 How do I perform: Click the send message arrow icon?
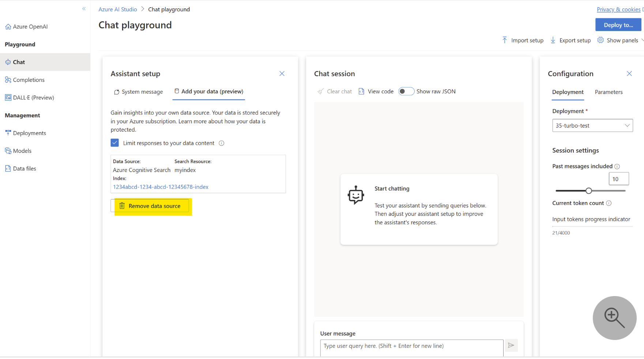coord(511,345)
